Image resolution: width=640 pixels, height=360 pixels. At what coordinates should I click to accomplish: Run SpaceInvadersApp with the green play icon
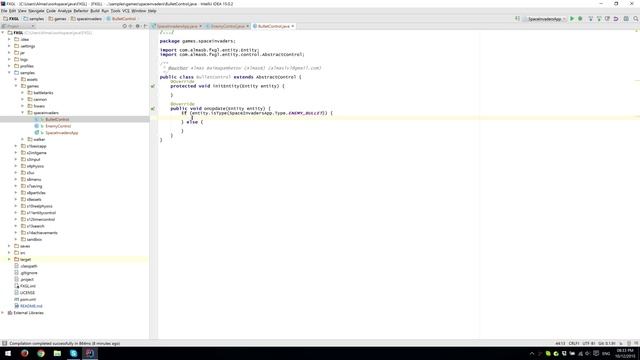pyautogui.click(x=572, y=19)
